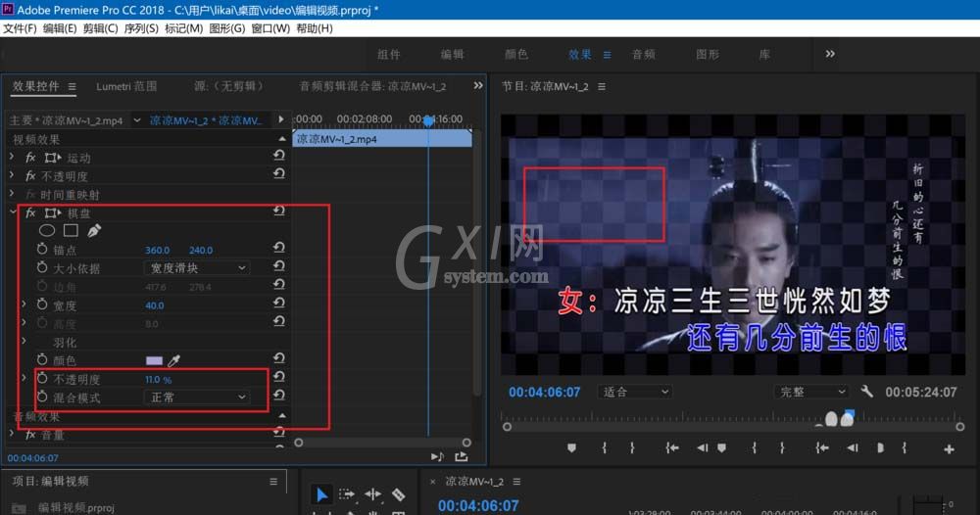Select the Selection arrow tool
The width and height of the screenshot is (980, 515).
pyautogui.click(x=321, y=495)
